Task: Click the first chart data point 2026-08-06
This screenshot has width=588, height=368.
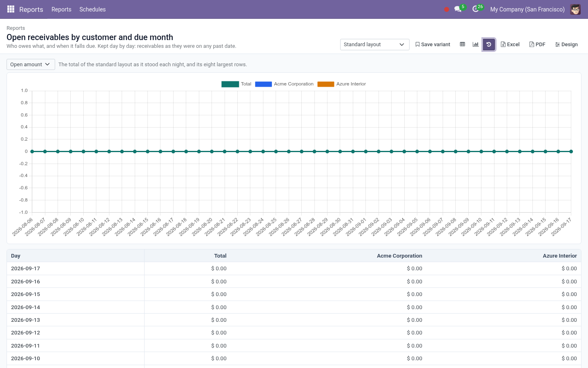Action: 32,151
